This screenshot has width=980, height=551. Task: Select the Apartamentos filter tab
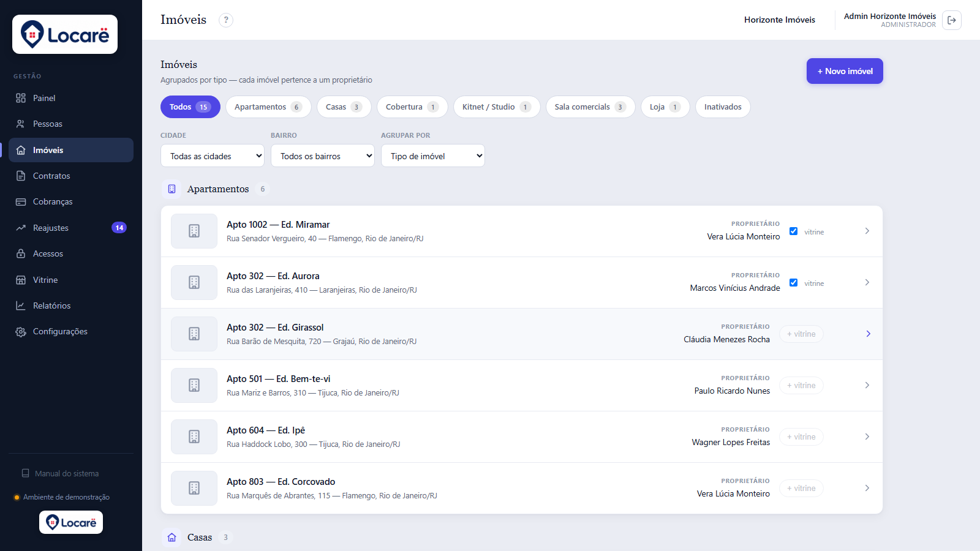tap(268, 107)
